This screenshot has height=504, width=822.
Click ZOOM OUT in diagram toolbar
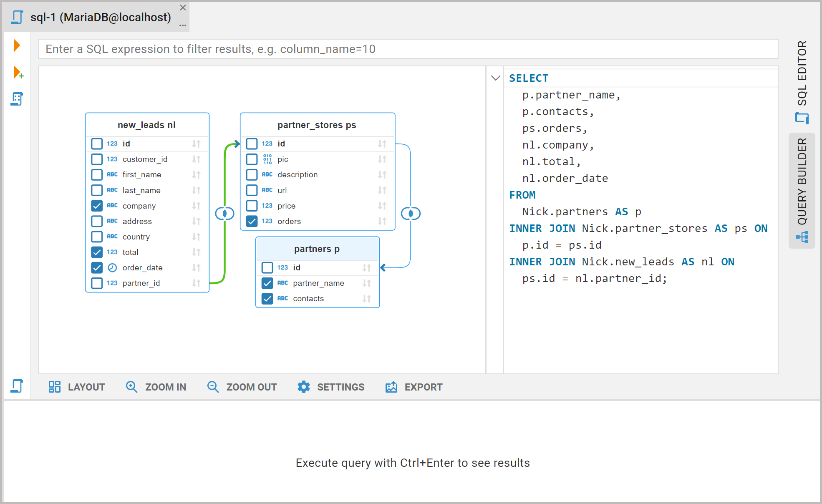242,387
